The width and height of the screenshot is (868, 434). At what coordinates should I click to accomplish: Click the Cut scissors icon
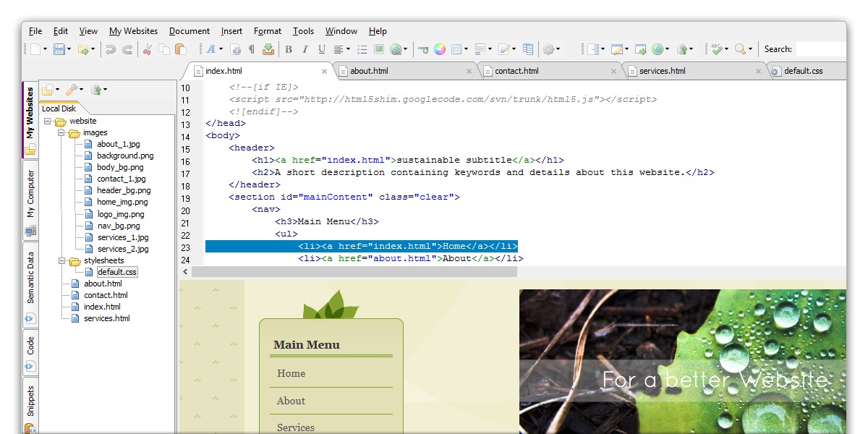click(148, 49)
